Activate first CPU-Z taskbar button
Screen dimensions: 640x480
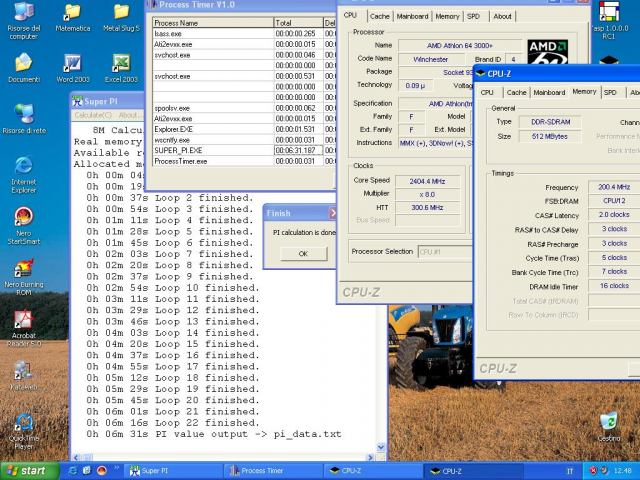coord(374,471)
